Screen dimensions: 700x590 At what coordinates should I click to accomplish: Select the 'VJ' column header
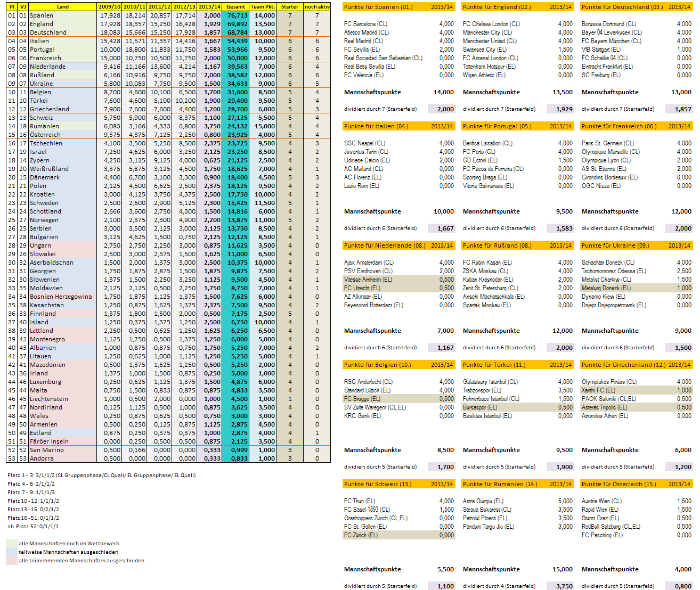click(23, 7)
